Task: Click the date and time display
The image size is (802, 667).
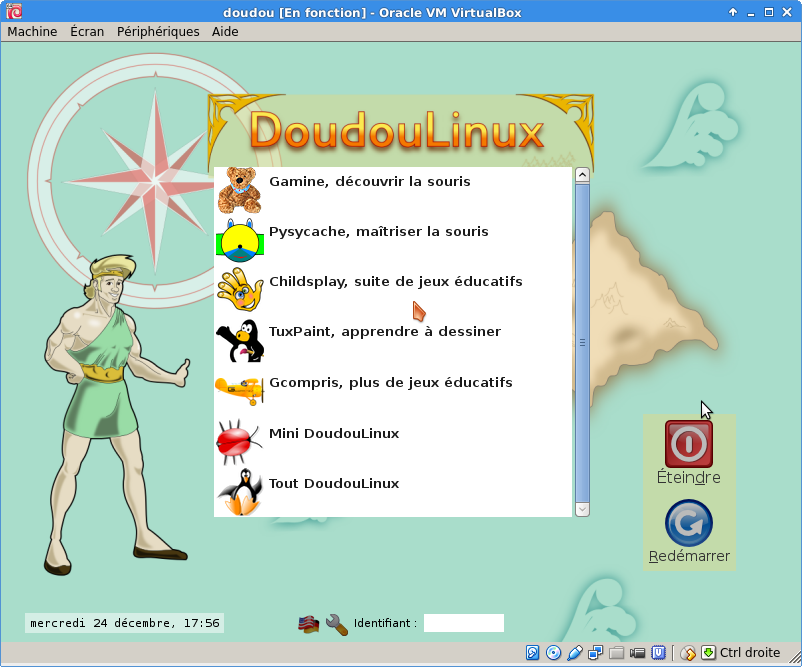Action: (124, 623)
